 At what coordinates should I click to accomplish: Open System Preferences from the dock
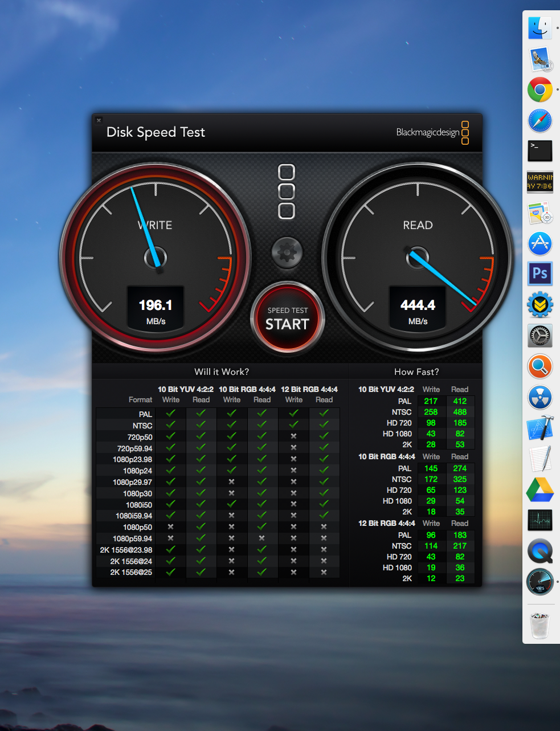[x=539, y=336]
